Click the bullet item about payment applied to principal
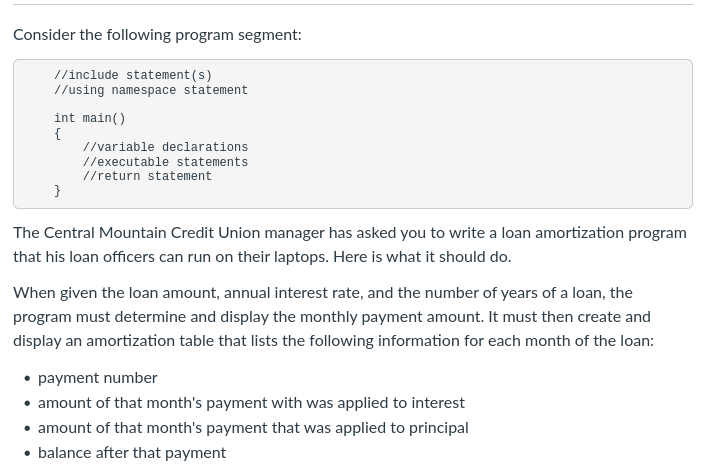Image resolution: width=724 pixels, height=470 pixels. click(x=253, y=428)
